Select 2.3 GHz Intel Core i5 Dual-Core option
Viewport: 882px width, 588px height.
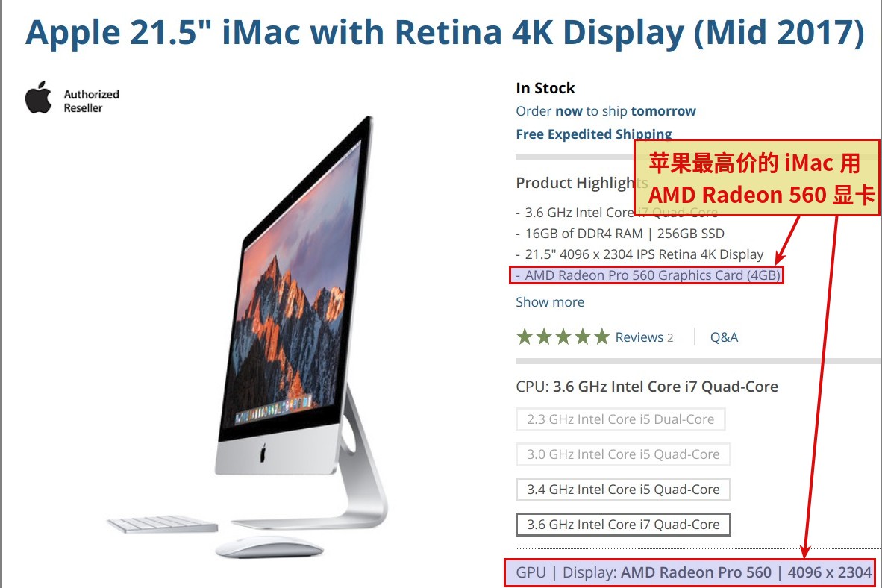(x=620, y=419)
